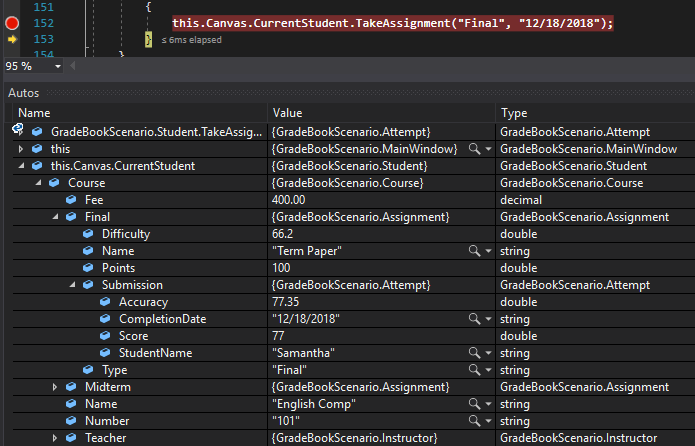Click property cube icon beside Submission
695x446 pixels.
tap(88, 284)
